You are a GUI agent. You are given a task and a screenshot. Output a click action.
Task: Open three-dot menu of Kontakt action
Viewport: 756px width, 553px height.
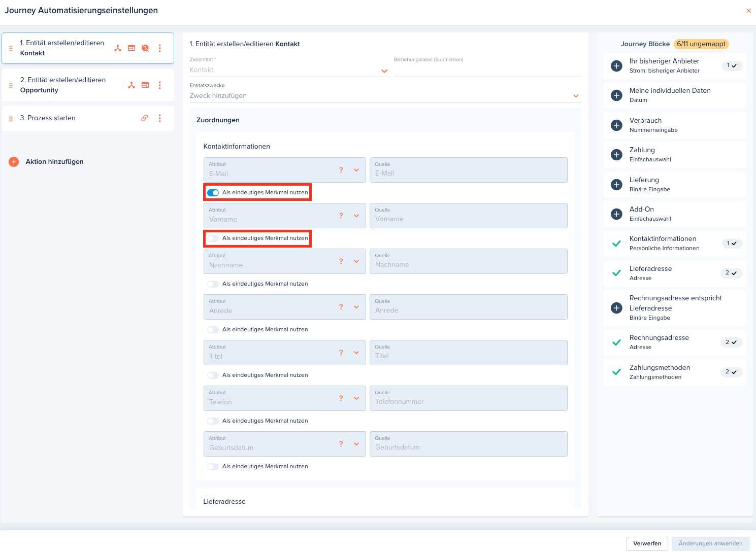click(159, 48)
